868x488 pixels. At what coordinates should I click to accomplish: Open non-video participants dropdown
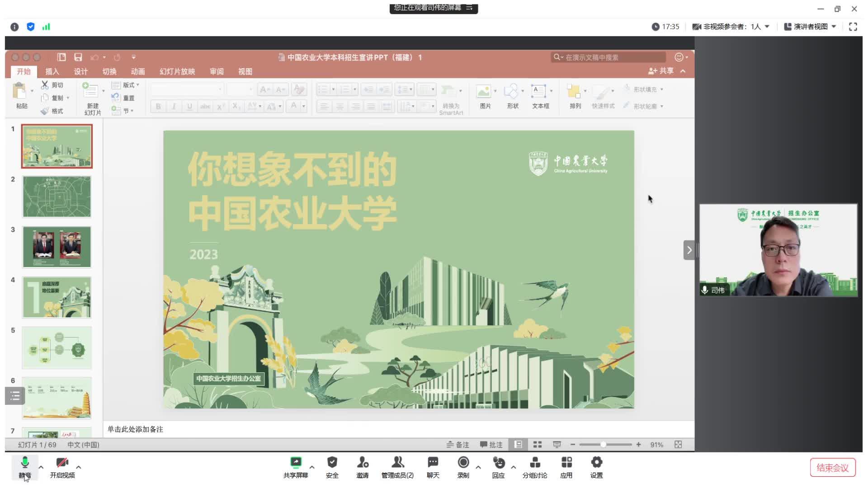(x=731, y=27)
